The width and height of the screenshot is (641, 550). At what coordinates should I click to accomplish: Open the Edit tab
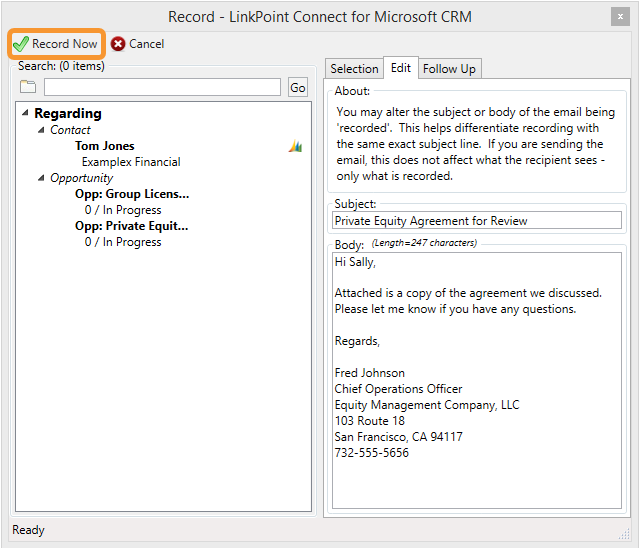[x=401, y=67]
